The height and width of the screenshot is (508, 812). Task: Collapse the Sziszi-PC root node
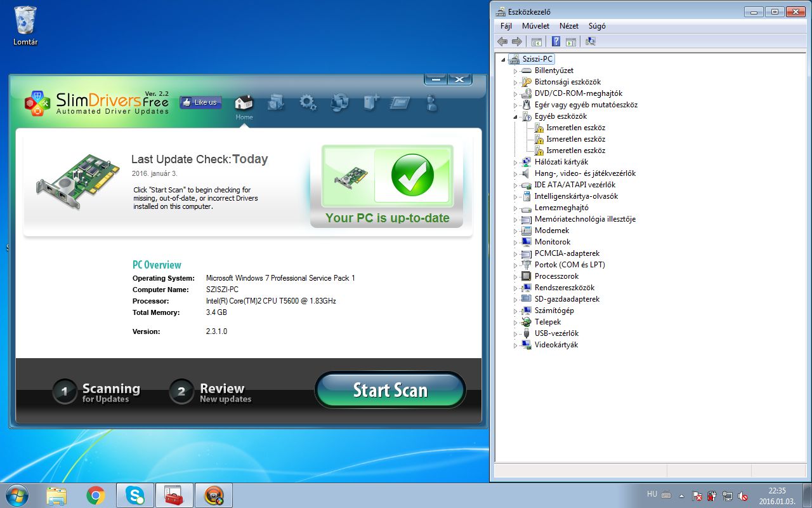pos(504,60)
